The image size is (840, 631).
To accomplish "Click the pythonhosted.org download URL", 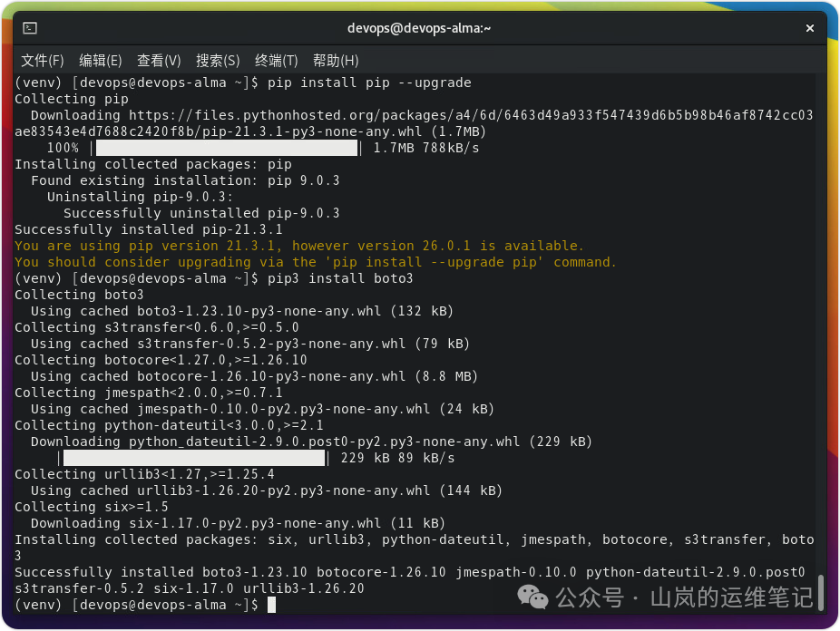I will point(414,123).
